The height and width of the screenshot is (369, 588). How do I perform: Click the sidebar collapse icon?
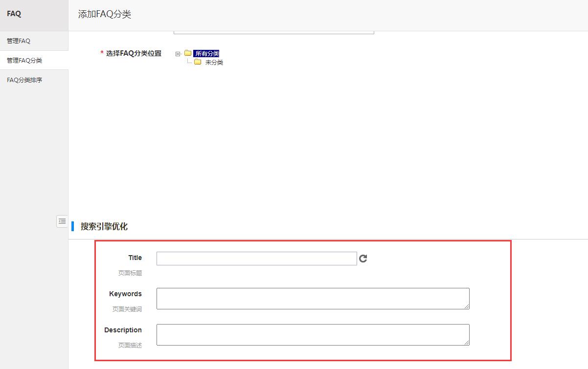[x=62, y=221]
